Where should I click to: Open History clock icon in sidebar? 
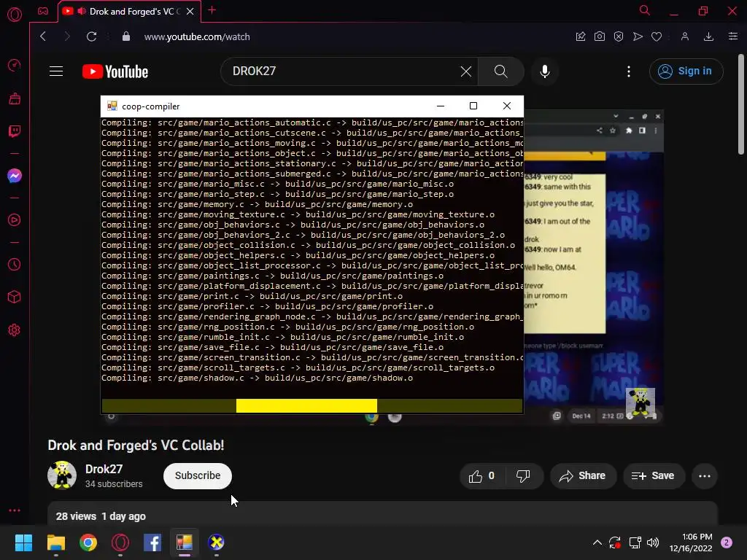15,264
